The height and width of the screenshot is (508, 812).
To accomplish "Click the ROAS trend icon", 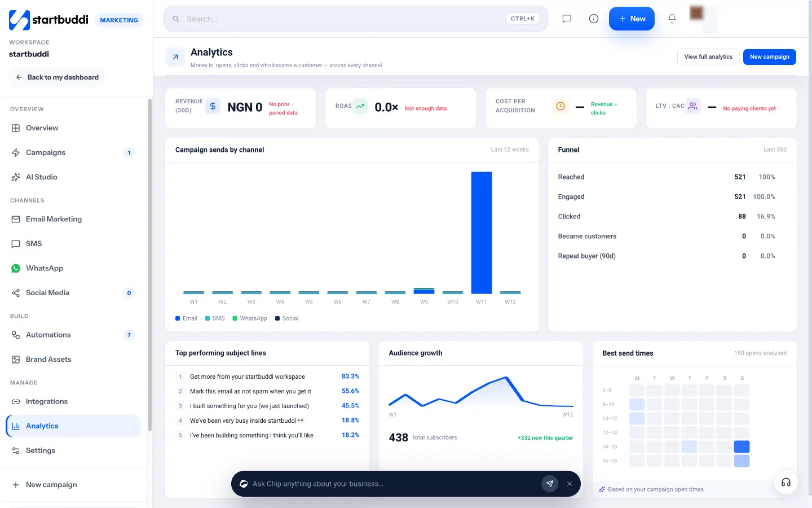I will point(360,106).
